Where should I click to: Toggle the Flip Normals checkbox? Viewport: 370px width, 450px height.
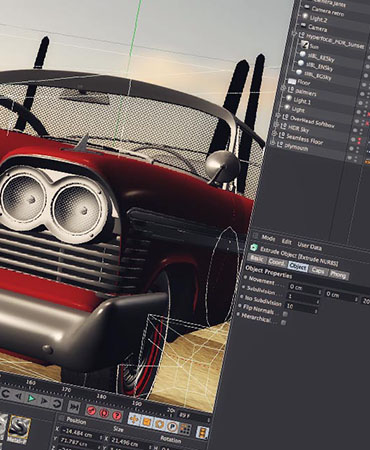coord(285,314)
